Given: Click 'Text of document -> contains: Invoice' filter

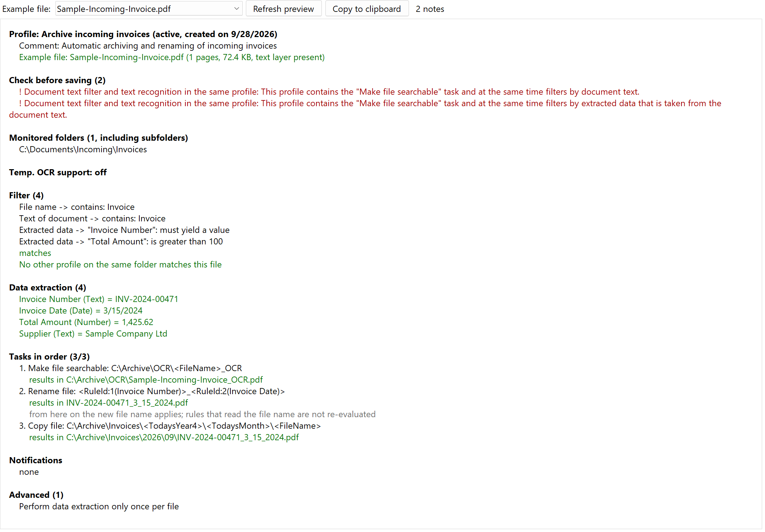Looking at the screenshot, I should tap(92, 218).
